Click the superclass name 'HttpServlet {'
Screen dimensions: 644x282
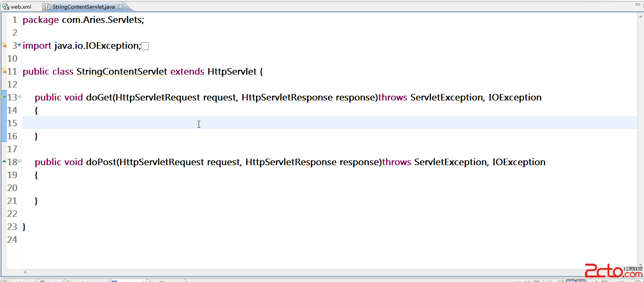235,72
